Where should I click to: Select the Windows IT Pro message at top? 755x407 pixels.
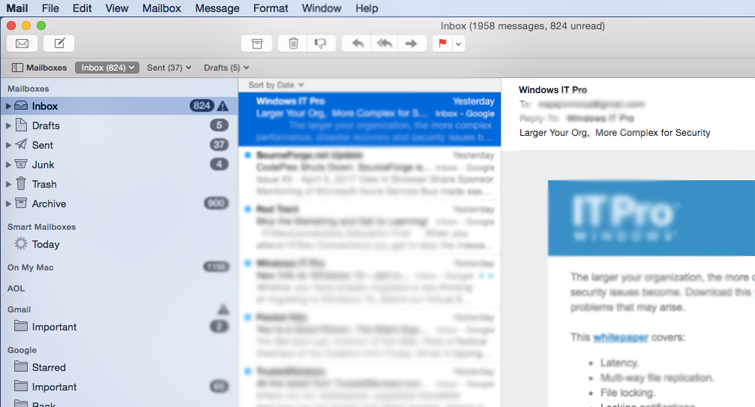point(370,119)
